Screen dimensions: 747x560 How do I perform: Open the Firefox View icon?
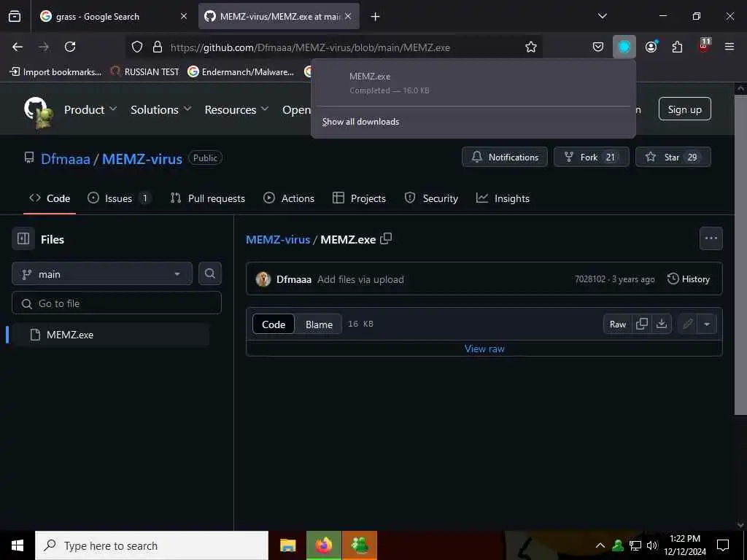coord(15,17)
